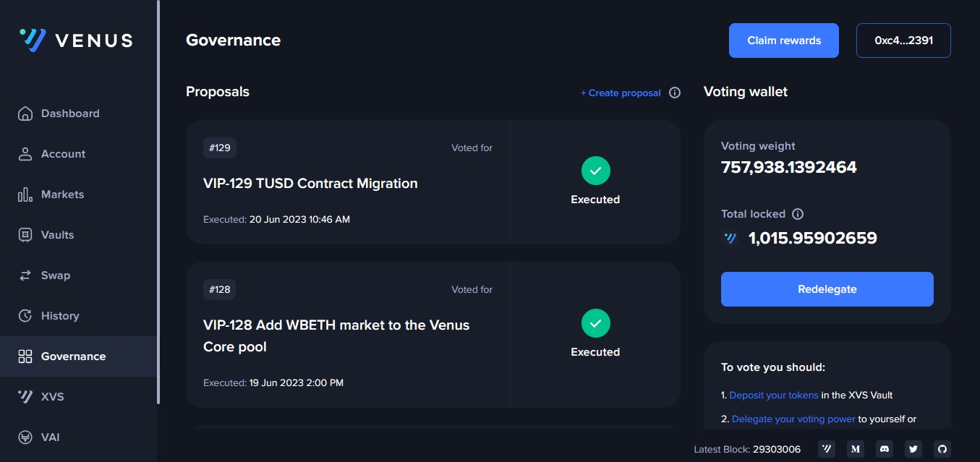Click the Venus logo in sidebar
The height and width of the screenshot is (462, 980).
pos(76,40)
